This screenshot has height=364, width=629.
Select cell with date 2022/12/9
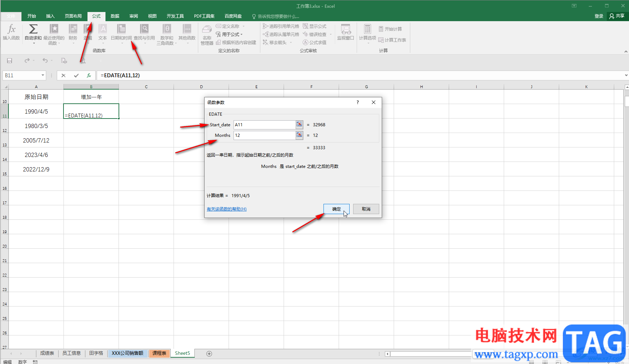[x=36, y=169]
